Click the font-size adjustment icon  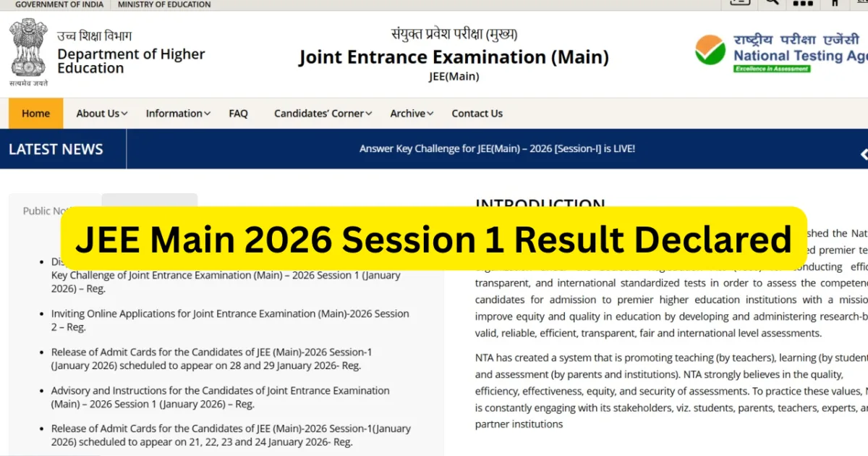point(835,3)
